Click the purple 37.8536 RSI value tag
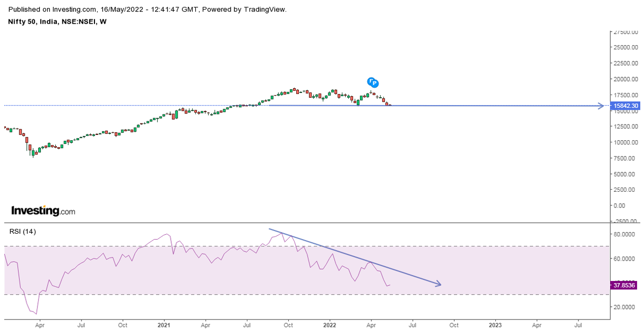Image resolution: width=644 pixels, height=332 pixels. pyautogui.click(x=625, y=285)
